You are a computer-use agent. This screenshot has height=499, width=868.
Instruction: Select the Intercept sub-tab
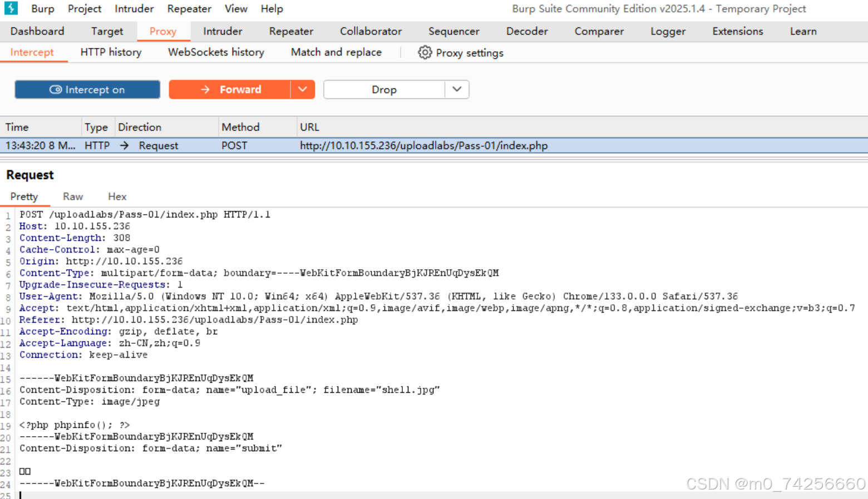(32, 52)
